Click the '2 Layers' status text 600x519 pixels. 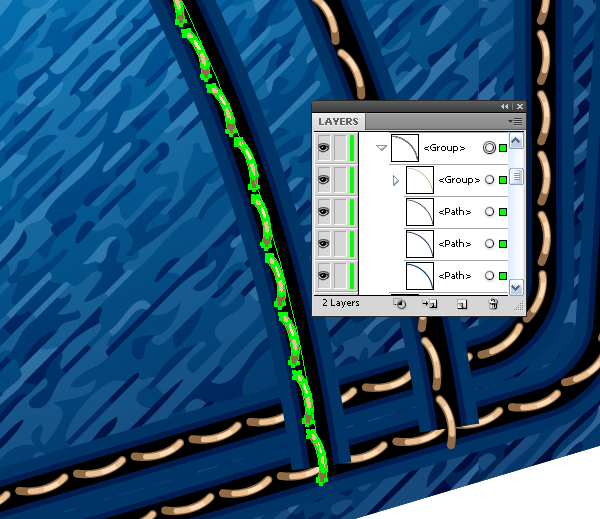tap(341, 303)
